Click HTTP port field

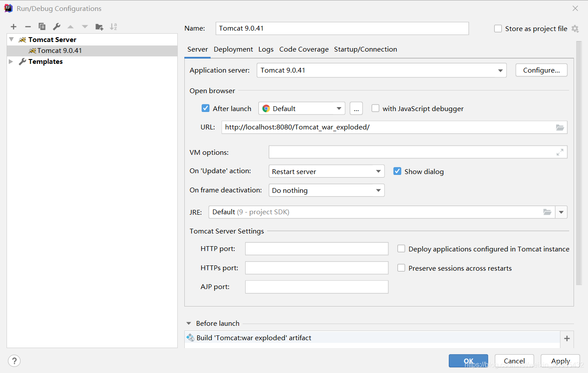317,249
